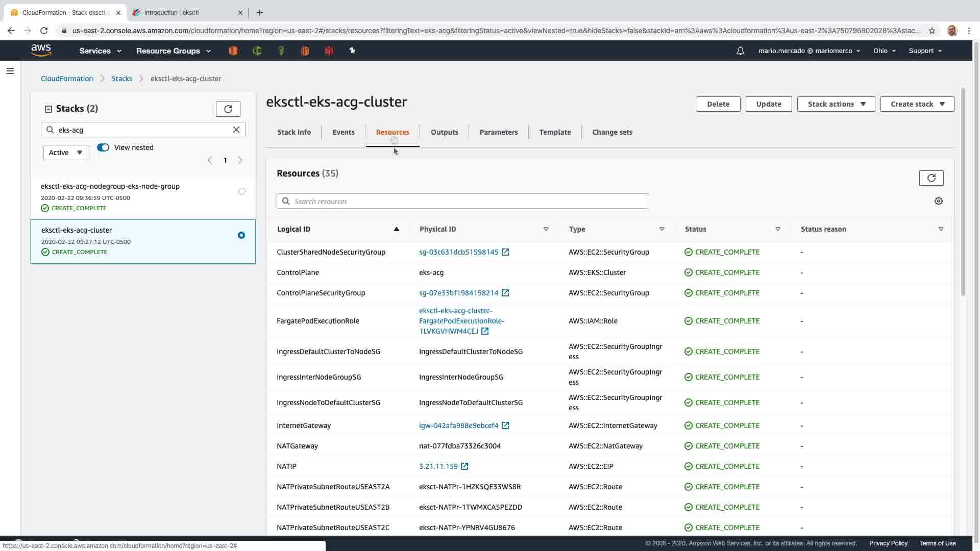980x551 pixels.
Task: Select the eksctl-eks-acg-cluster stack radio
Action: click(x=241, y=235)
